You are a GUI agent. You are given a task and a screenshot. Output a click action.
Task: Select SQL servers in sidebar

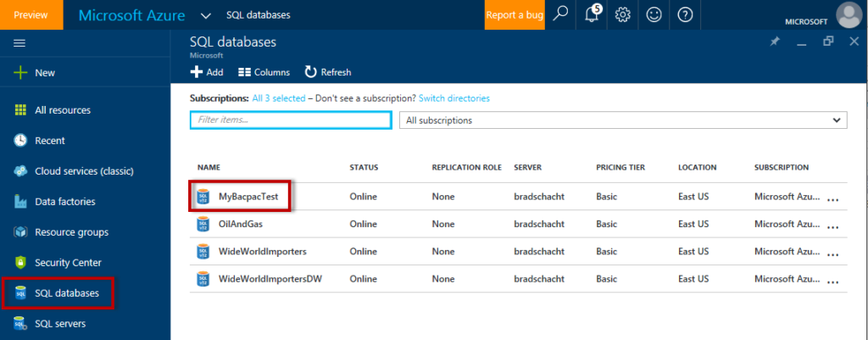pos(60,323)
